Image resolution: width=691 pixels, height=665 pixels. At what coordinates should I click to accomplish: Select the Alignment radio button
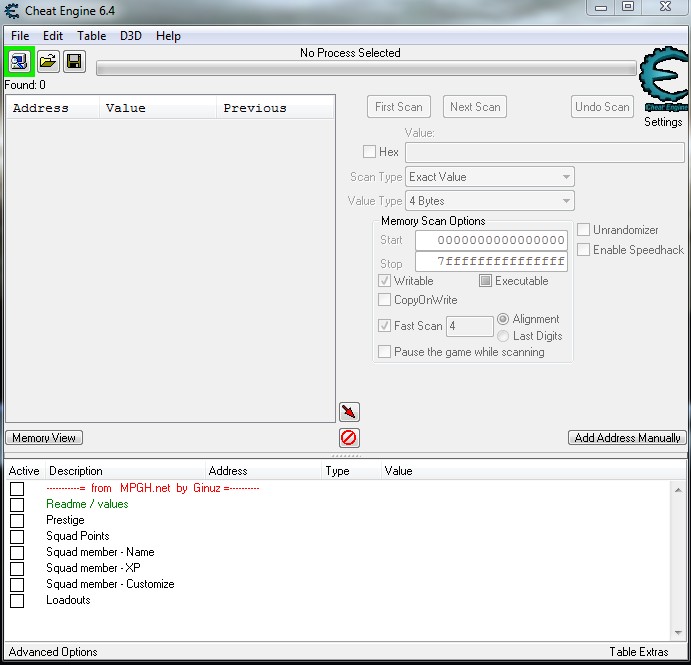pyautogui.click(x=503, y=319)
